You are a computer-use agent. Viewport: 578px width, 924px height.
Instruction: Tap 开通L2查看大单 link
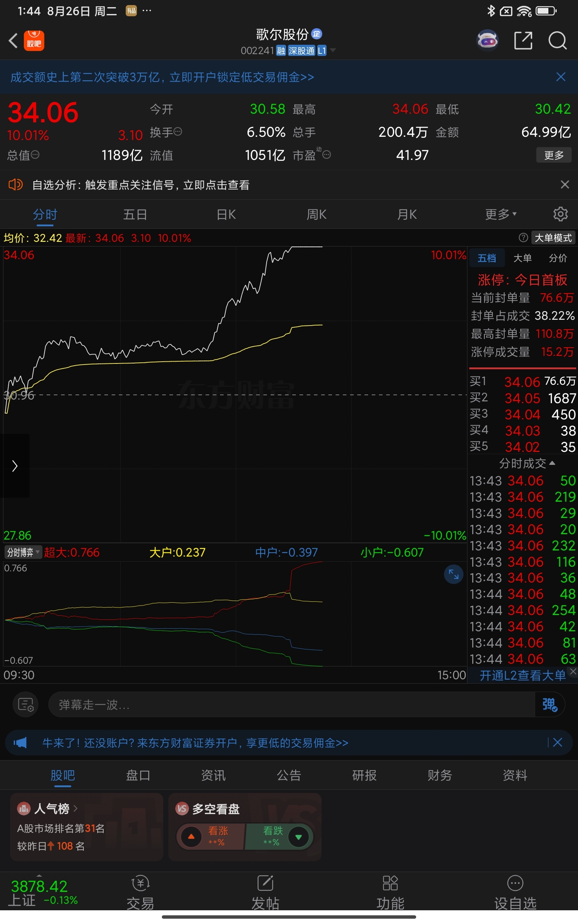point(522,675)
